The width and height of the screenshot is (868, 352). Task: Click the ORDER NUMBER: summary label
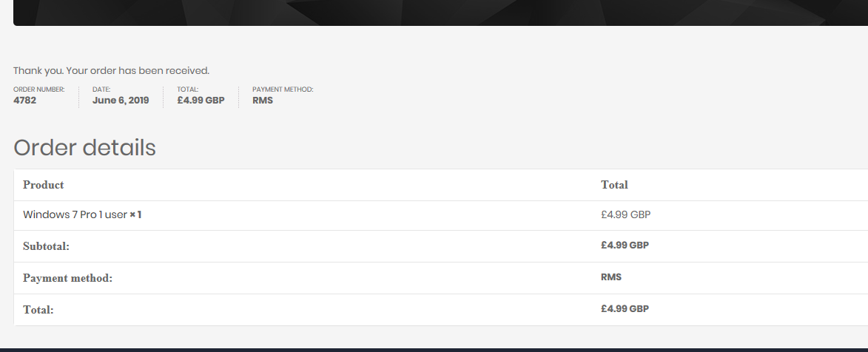click(x=39, y=89)
